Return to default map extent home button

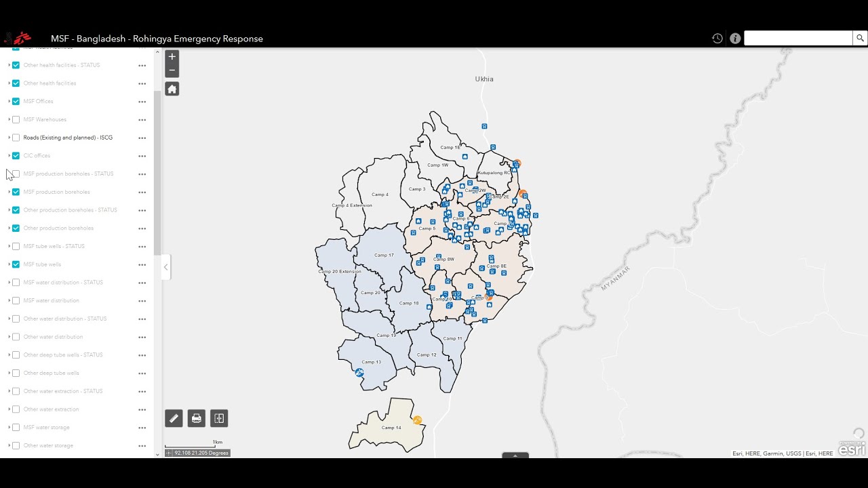point(172,89)
